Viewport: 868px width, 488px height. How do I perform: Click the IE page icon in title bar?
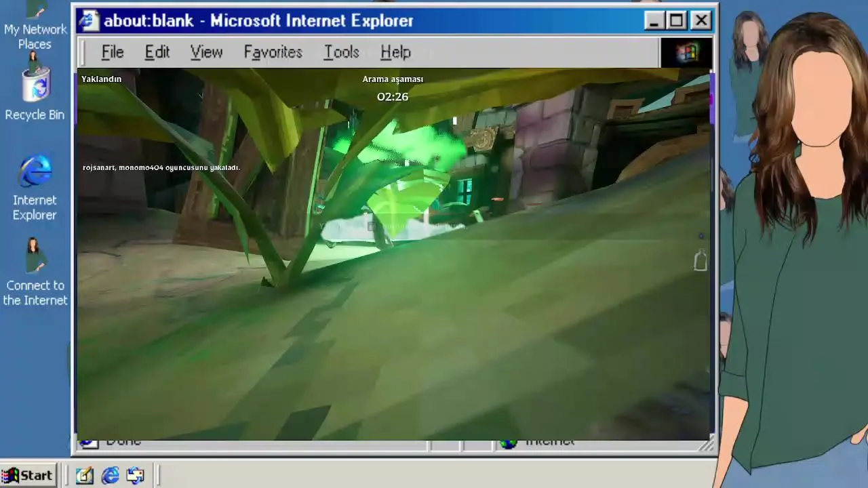point(88,21)
